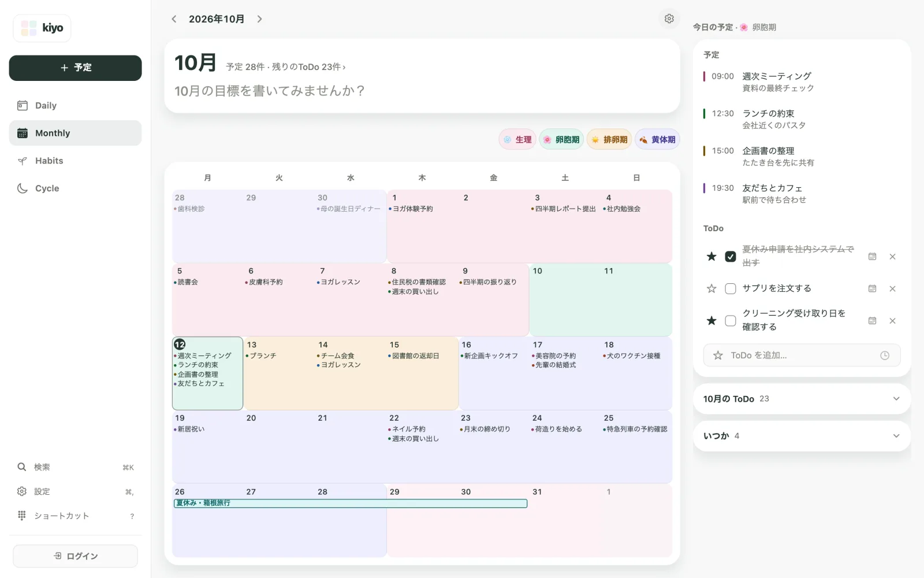924x578 pixels.
Task: Check the クリーニング受け取り日を確認する checkbox
Action: click(x=730, y=321)
